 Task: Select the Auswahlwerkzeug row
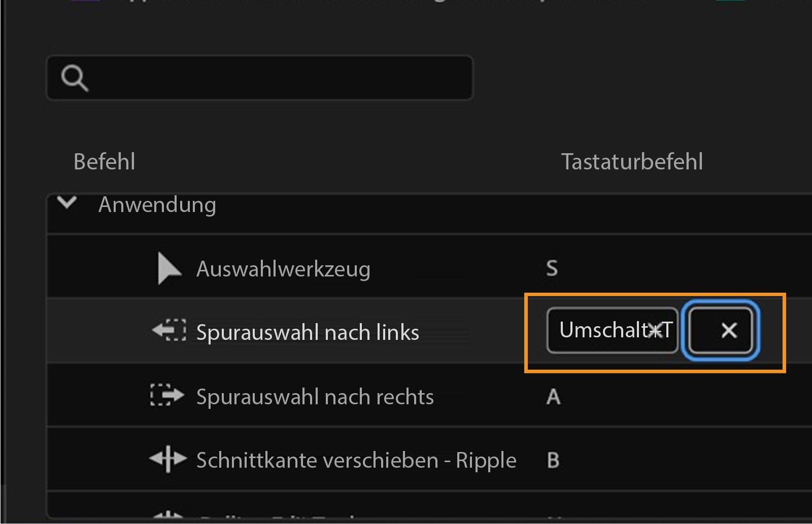[x=284, y=269]
